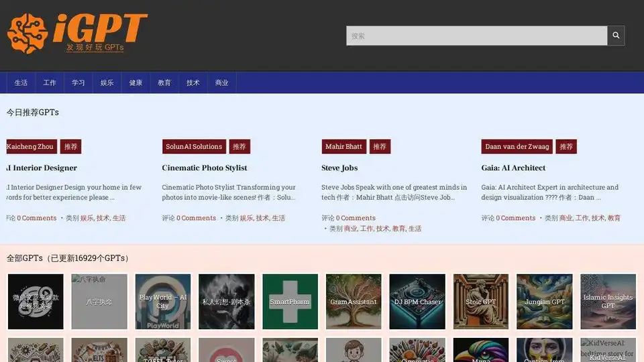
Task: Focus the search input field
Action: [x=476, y=36]
